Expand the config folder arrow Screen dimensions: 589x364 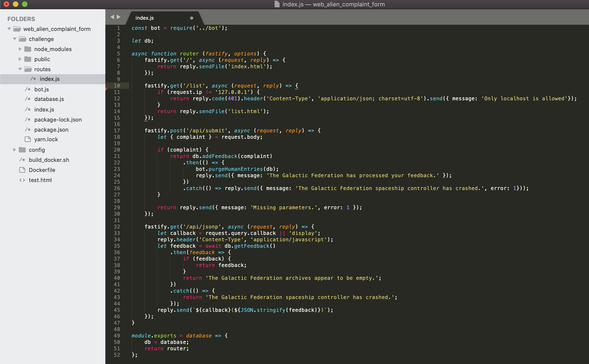click(14, 150)
